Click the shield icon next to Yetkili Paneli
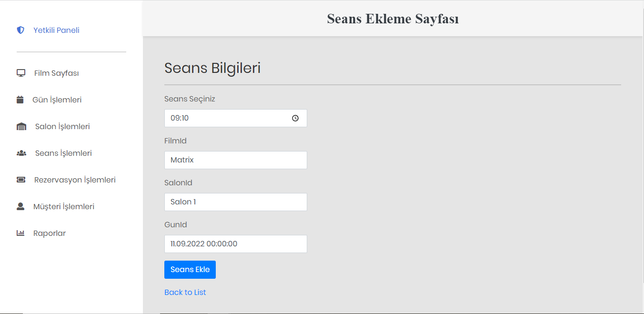Screen dimensions: 644x314 point(20,30)
